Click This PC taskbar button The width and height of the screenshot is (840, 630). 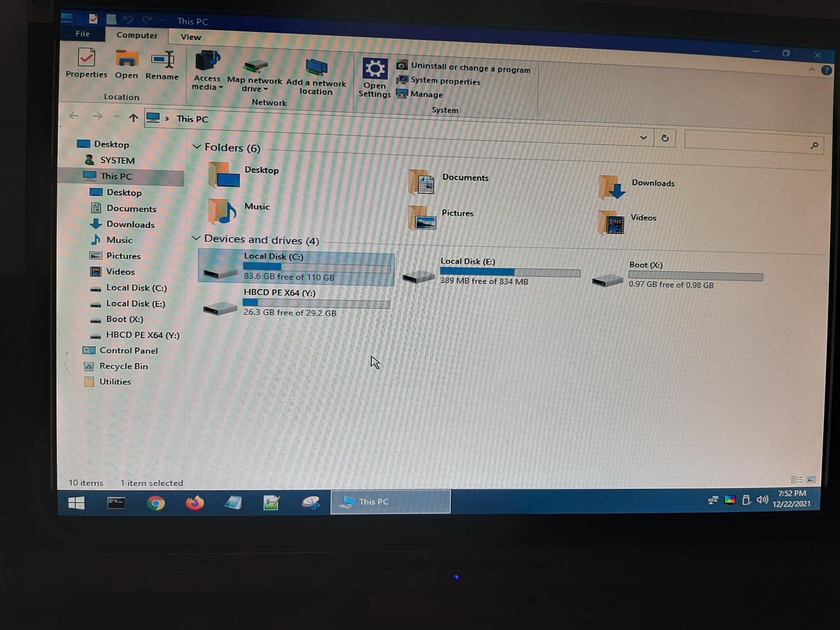click(390, 502)
